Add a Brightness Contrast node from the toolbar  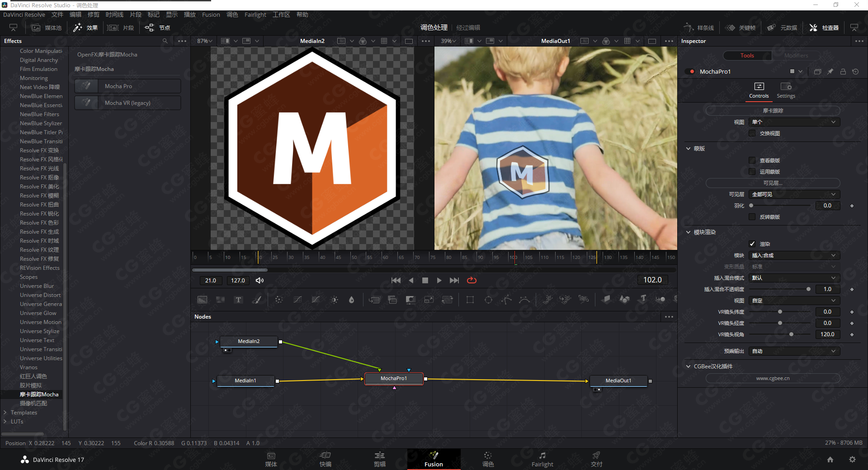pyautogui.click(x=334, y=300)
